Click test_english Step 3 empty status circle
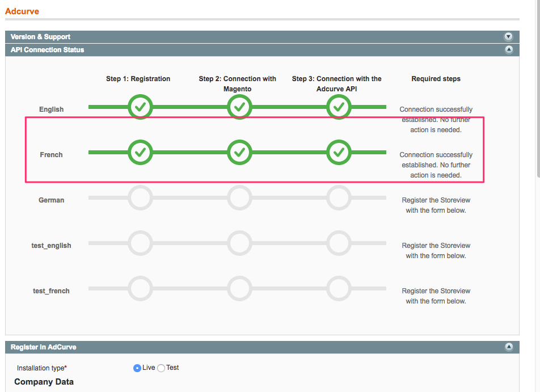This screenshot has width=540, height=392. (339, 243)
